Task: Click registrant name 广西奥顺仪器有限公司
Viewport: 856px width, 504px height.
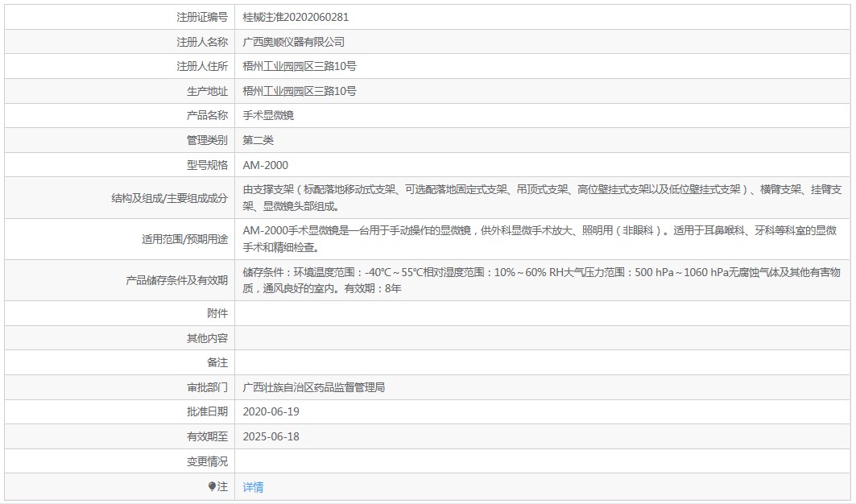Action: [x=293, y=42]
